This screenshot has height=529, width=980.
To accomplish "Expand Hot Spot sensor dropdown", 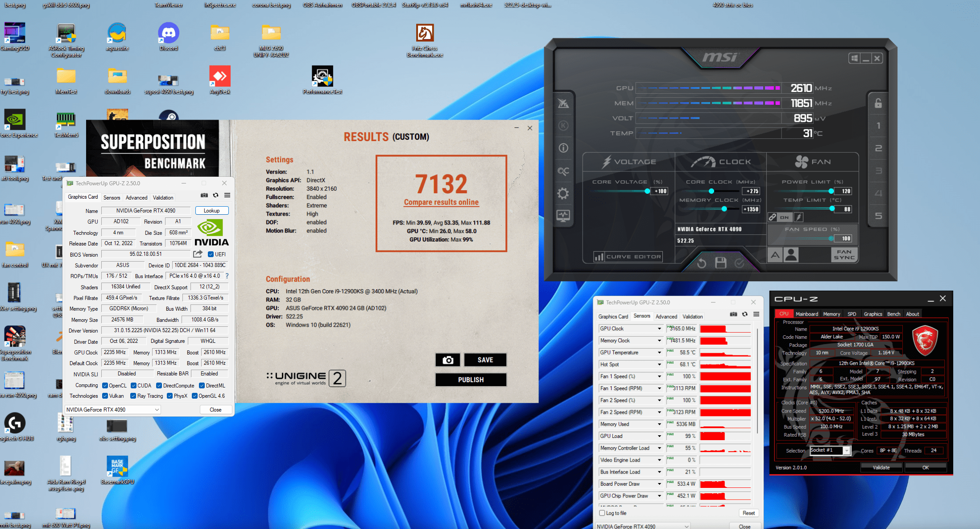I will tap(659, 365).
